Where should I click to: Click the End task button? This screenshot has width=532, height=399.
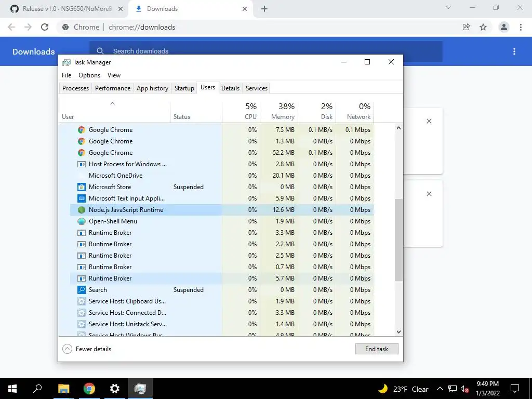click(377, 349)
